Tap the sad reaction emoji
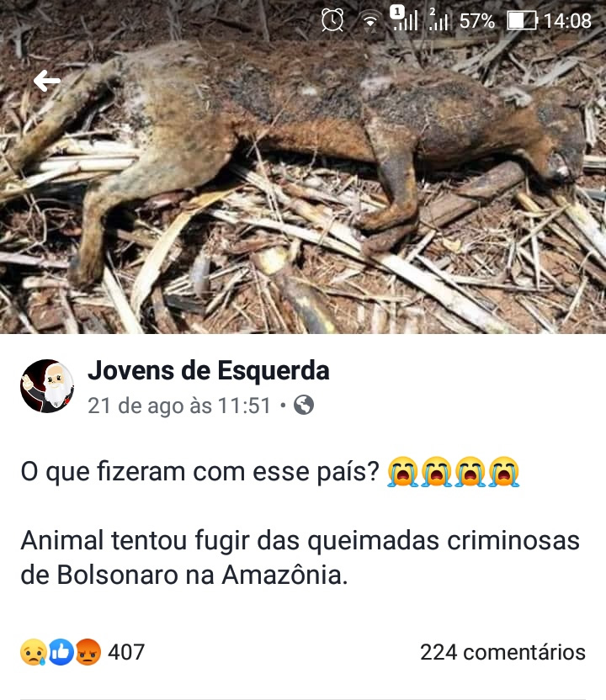The height and width of the screenshot is (700, 606). [x=34, y=652]
